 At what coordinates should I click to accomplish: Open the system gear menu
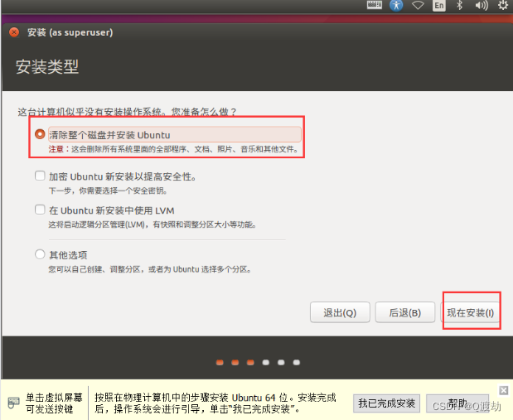point(503,5)
